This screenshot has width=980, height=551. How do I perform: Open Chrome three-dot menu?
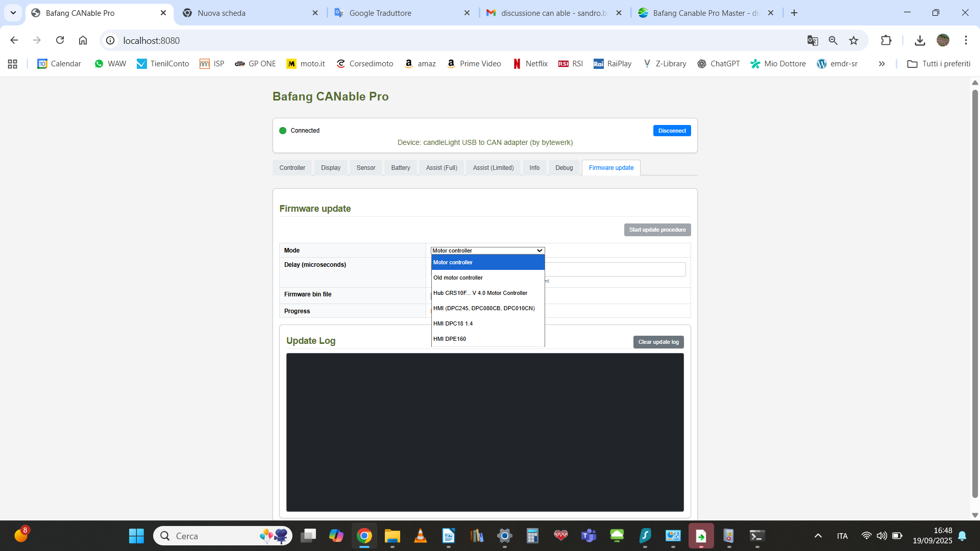coord(966,40)
